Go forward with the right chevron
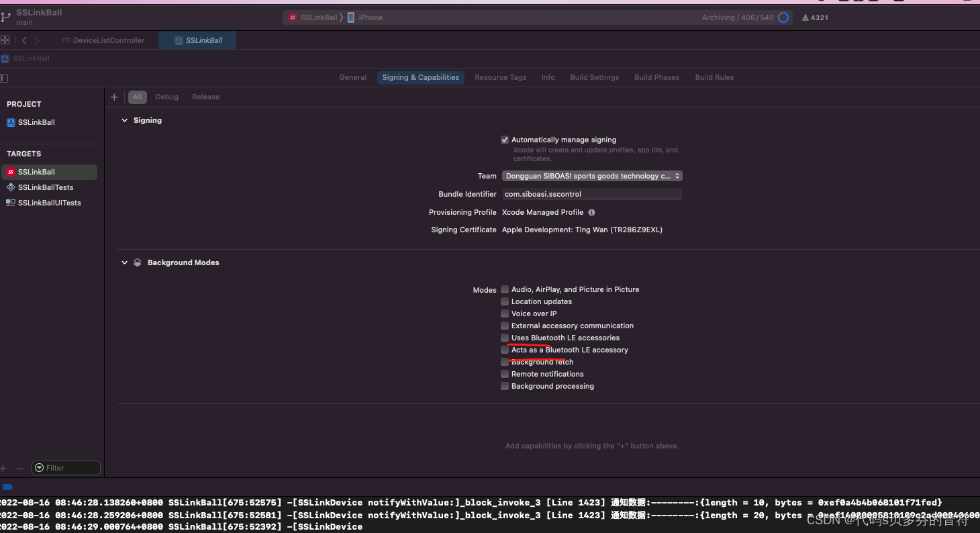Screen dimensions: 980x533 pyautogui.click(x=37, y=40)
